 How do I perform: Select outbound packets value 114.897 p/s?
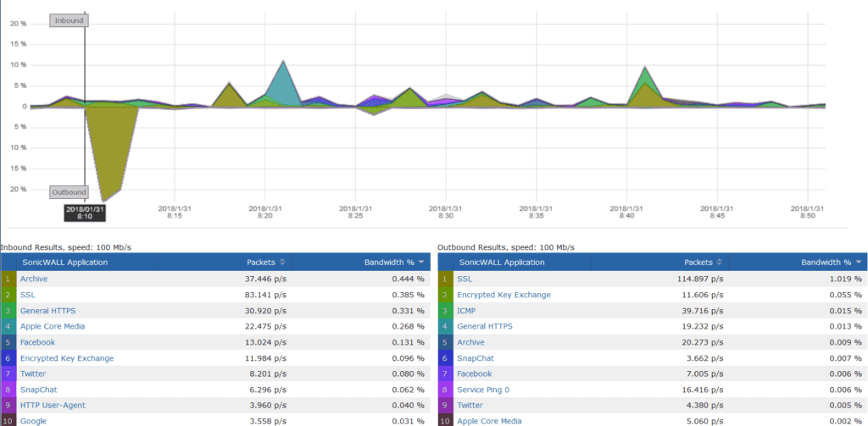click(700, 279)
